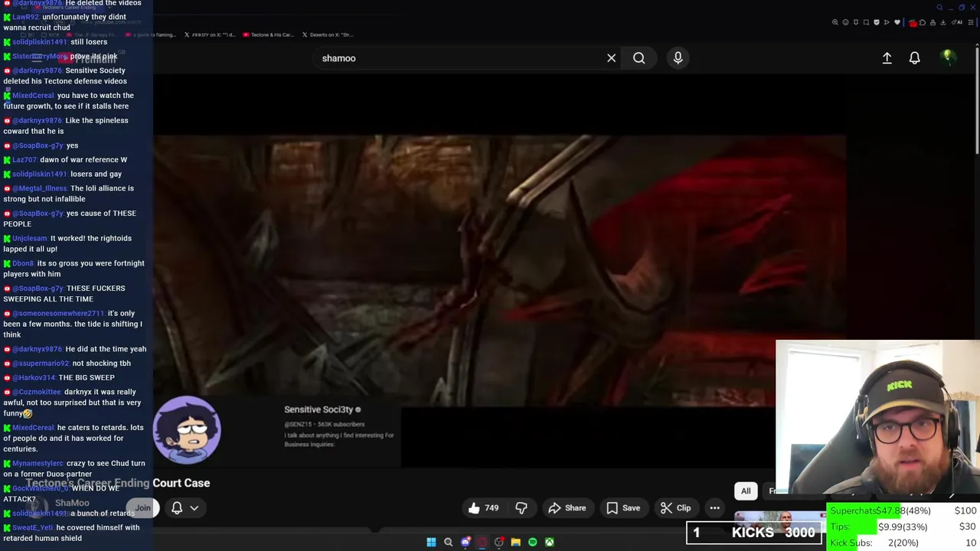Click the browser snapshot selection icon
Viewport: 980px width, 551px height.
866,22
